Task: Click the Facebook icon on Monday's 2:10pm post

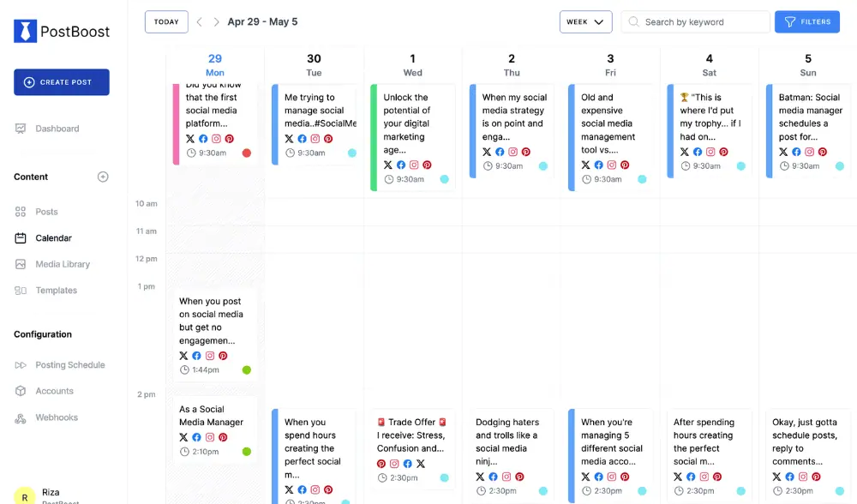Action: (x=196, y=437)
